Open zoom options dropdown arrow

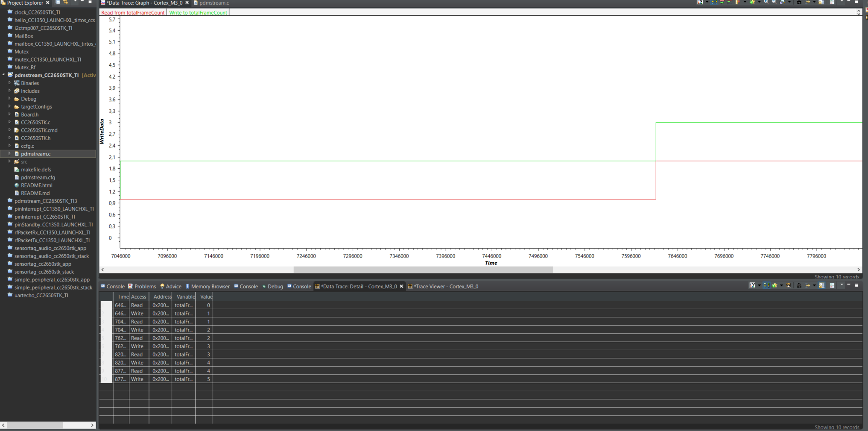click(789, 2)
